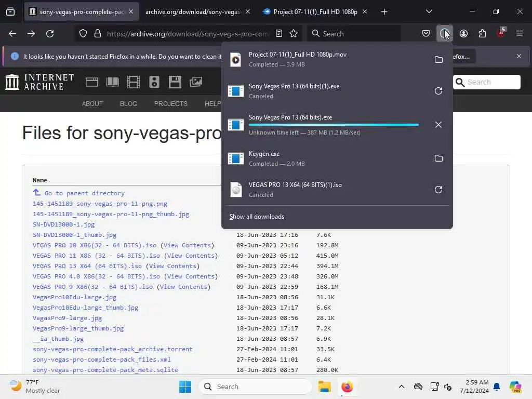
Task: Open Internet Archive Video film icon
Action: (134, 82)
